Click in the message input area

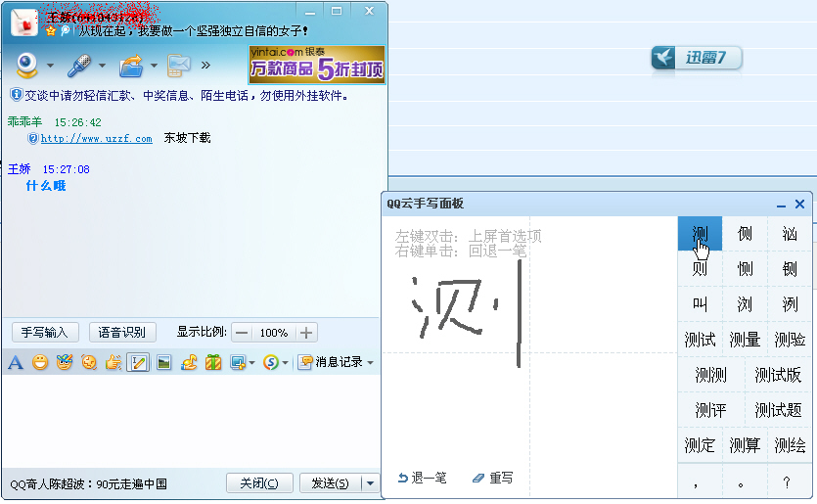point(191,420)
